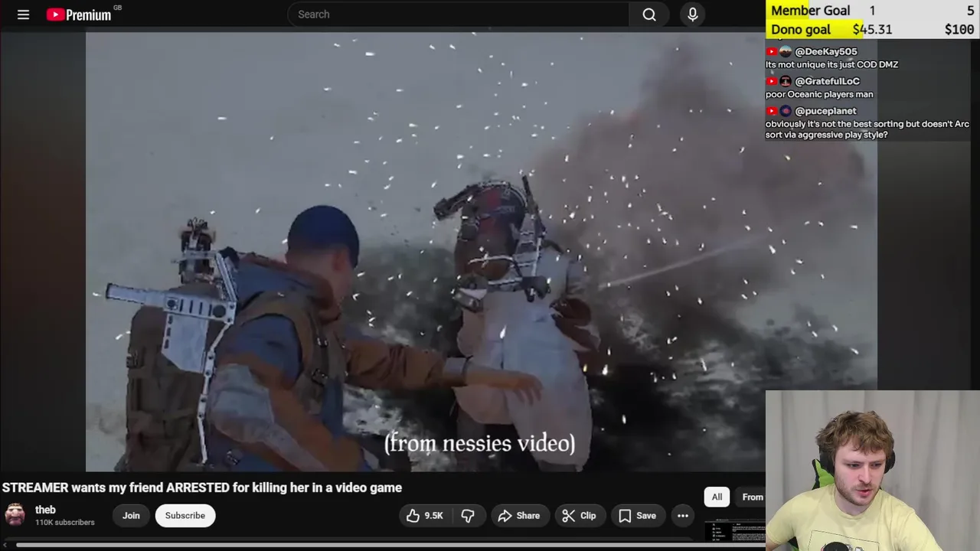Click the '110K subscribers' text

tap(64, 523)
